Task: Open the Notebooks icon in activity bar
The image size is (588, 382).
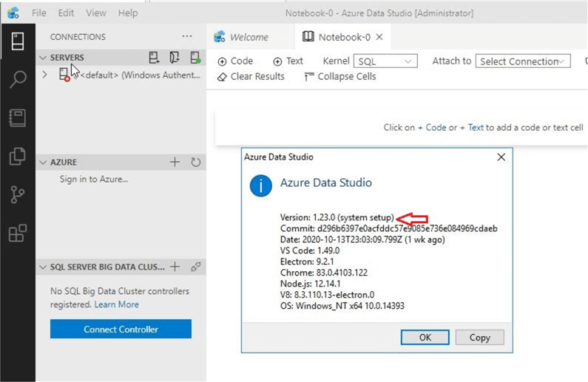Action: point(17,118)
